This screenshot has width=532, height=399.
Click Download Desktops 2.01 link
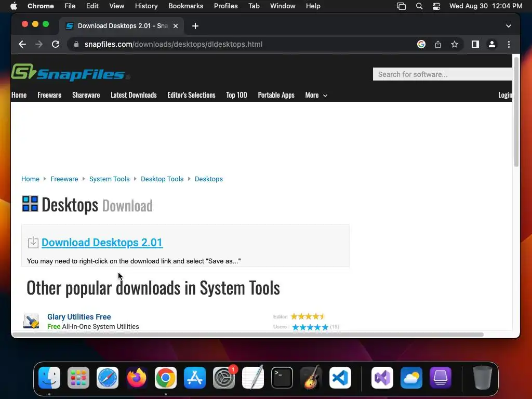click(102, 243)
